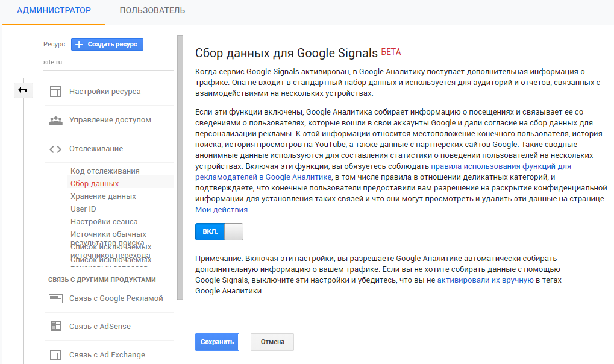This screenshot has width=614, height=364.
Task: Click the Сохранить button
Action: coord(218,342)
